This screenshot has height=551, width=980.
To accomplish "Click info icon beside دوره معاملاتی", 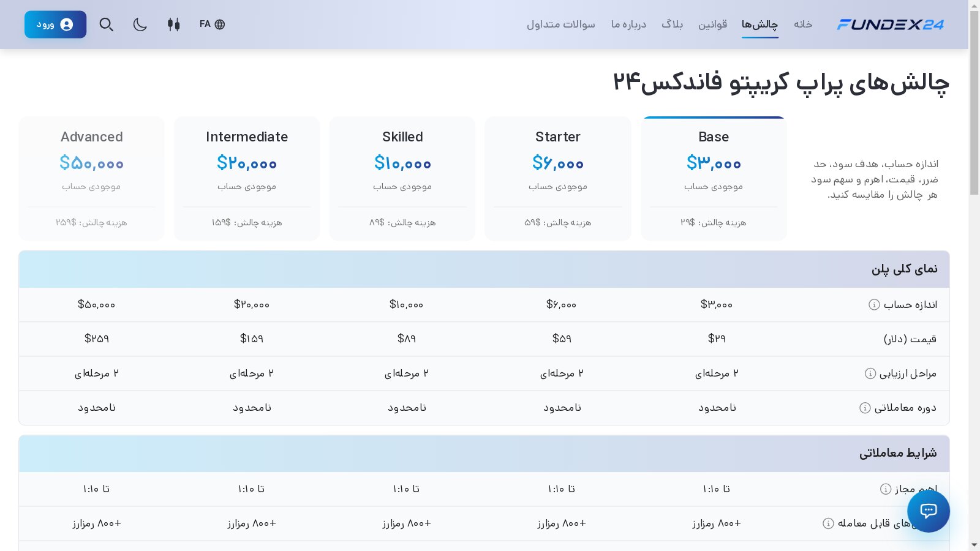I will 865,408.
